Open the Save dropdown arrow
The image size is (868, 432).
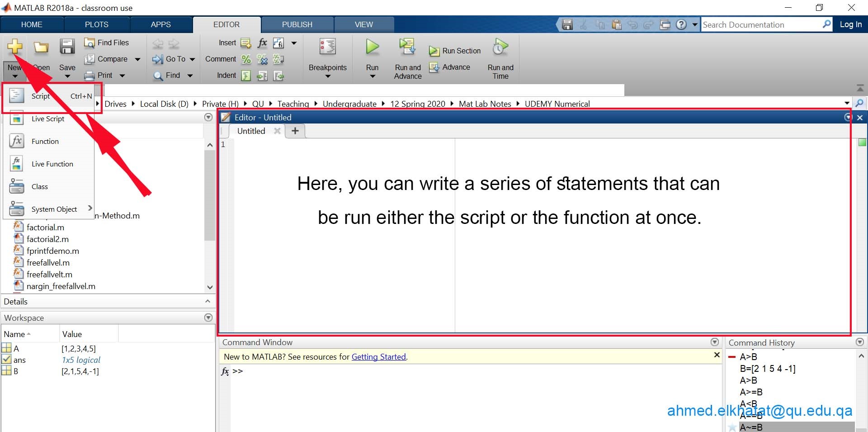pyautogui.click(x=67, y=76)
